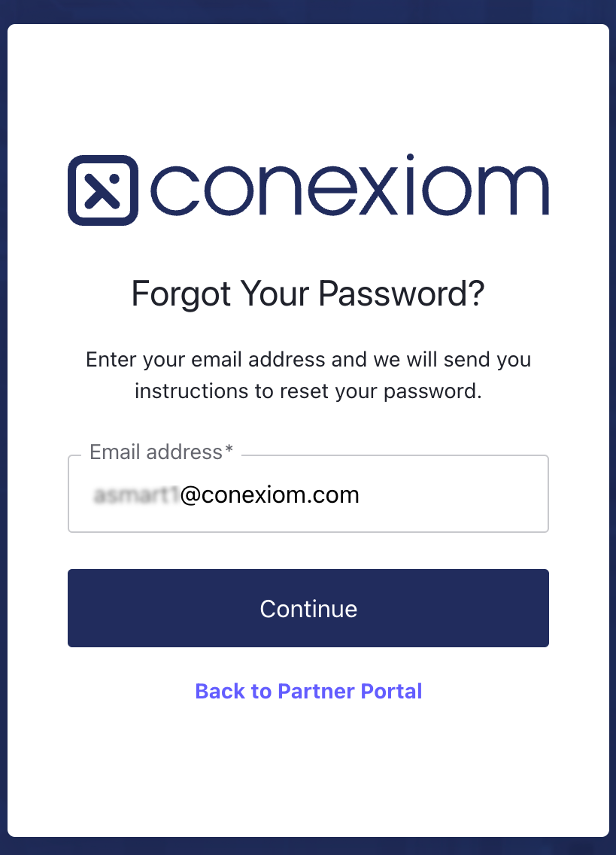Click the line starting Enter your email address
The width and height of the screenshot is (616, 855).
[x=308, y=359]
